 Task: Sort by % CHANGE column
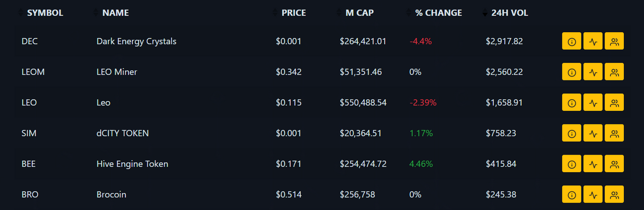coord(438,13)
